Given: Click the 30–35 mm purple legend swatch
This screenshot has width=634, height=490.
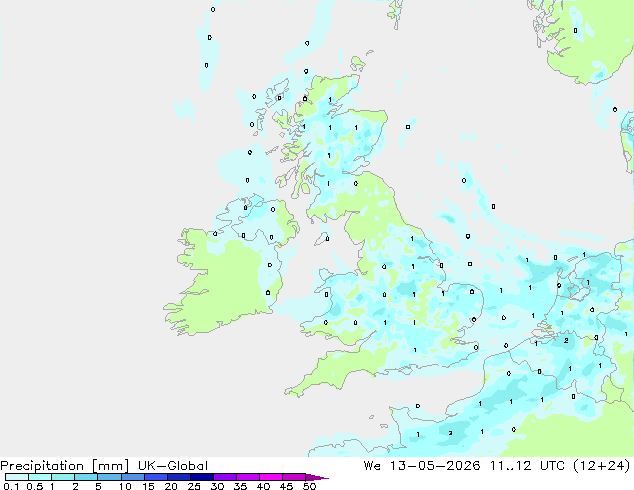Looking at the screenshot, I should pos(225,477).
